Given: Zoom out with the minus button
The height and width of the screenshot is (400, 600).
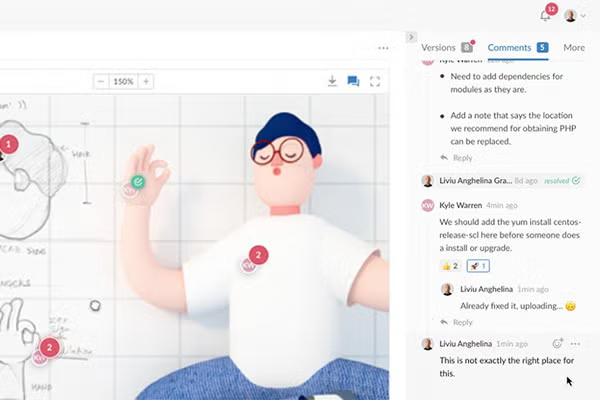Looking at the screenshot, I should (101, 81).
